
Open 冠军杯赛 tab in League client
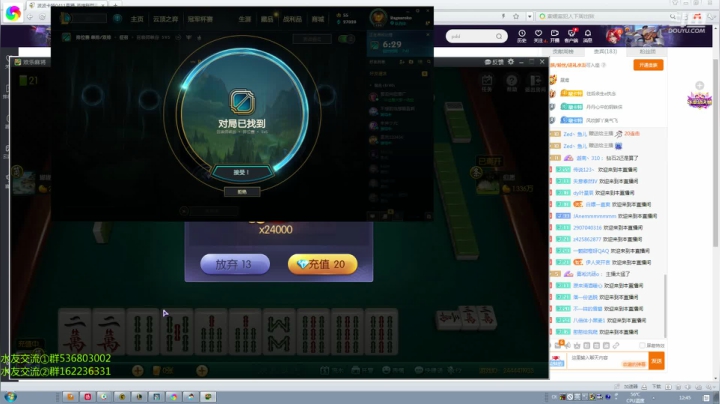(x=200, y=19)
